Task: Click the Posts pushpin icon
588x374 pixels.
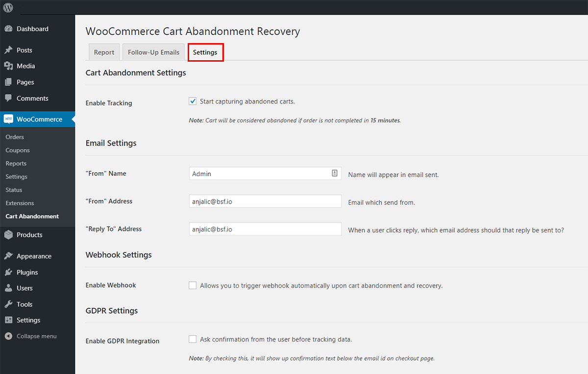Action: tap(8, 50)
